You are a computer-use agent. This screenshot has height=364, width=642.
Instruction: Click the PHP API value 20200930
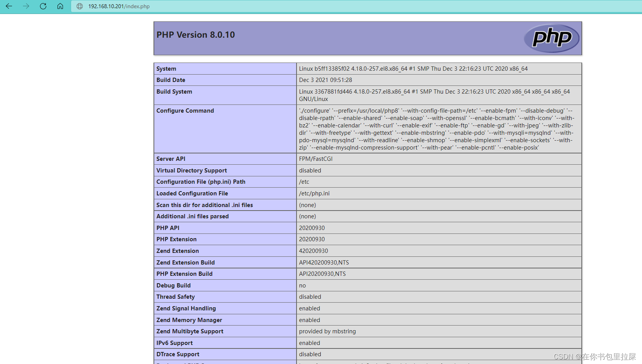tap(312, 228)
